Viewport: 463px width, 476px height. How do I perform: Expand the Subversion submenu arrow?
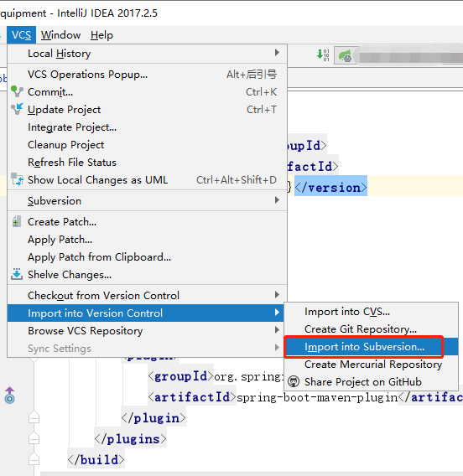[x=277, y=200]
